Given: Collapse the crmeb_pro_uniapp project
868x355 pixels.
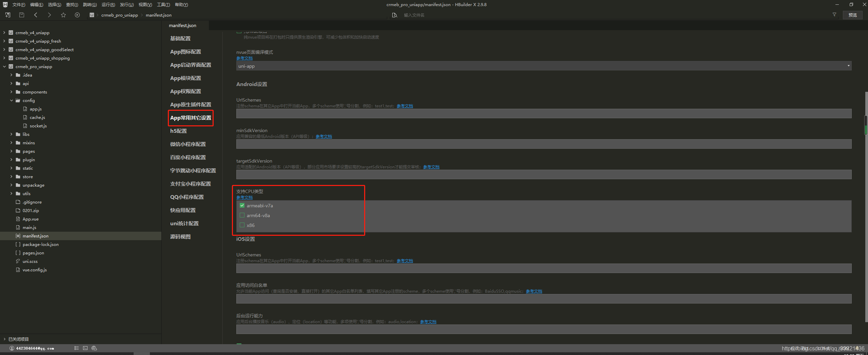Looking at the screenshot, I should click(4, 66).
